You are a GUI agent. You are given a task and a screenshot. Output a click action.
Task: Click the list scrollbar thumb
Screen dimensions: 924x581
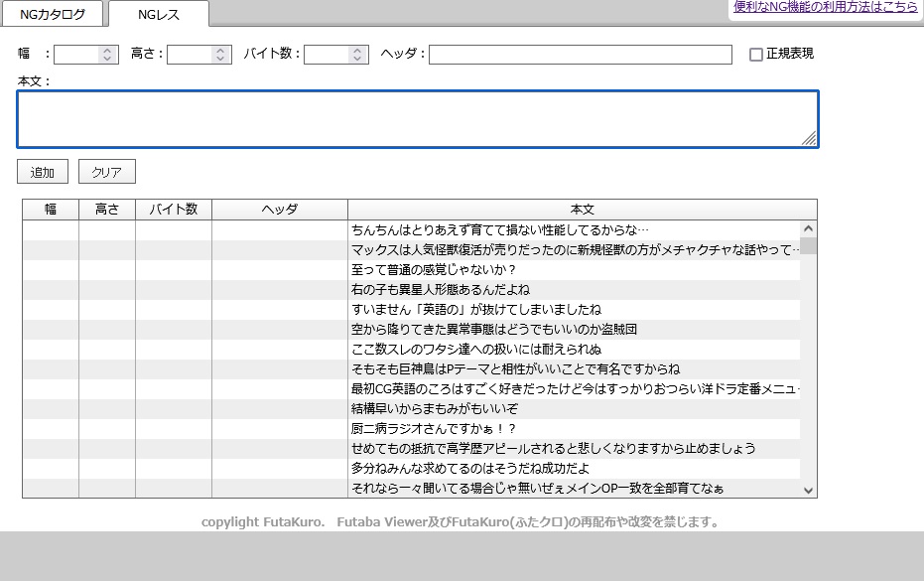click(808, 245)
